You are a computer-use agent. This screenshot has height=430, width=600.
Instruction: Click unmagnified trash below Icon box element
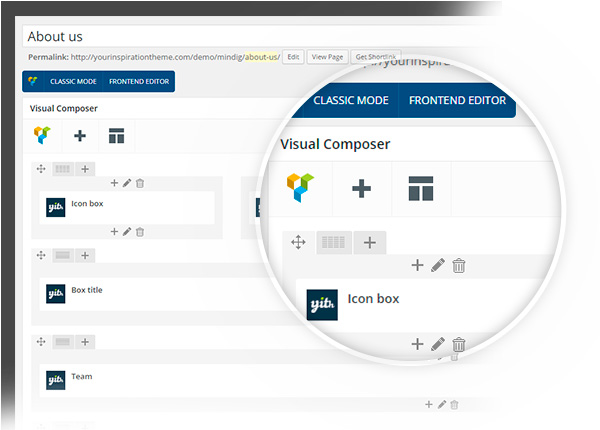click(140, 232)
